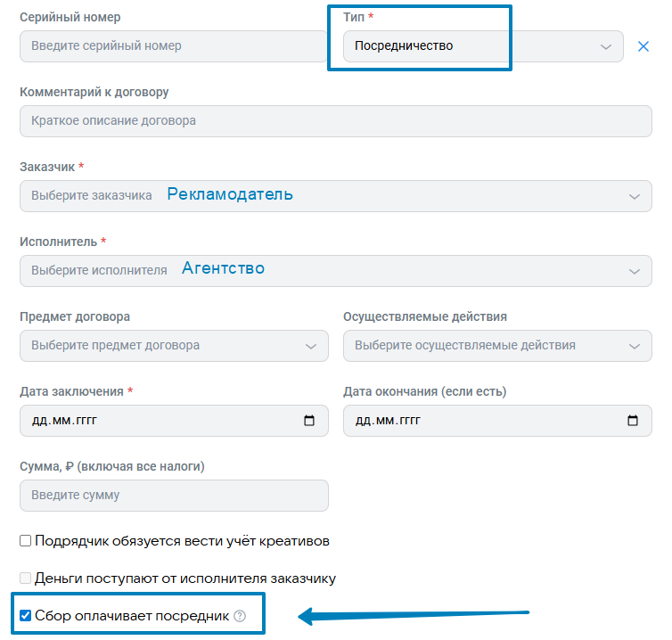Open calendar picker for Дата окончания

(x=633, y=421)
